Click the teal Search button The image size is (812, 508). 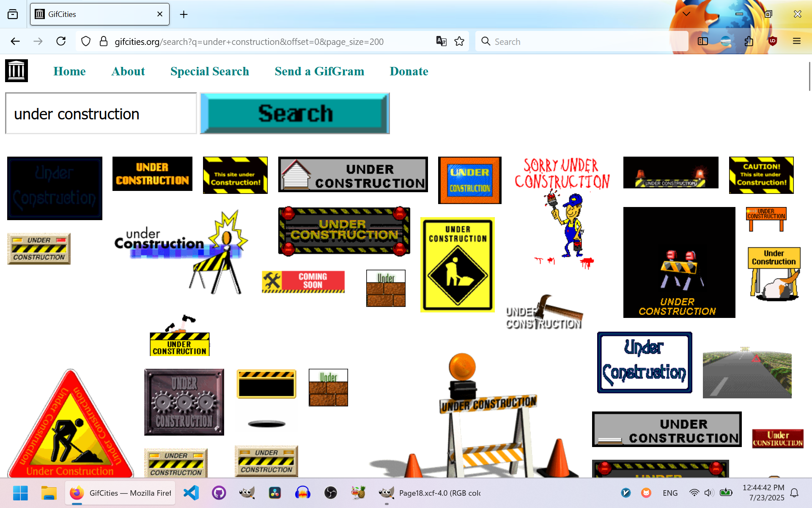click(294, 113)
